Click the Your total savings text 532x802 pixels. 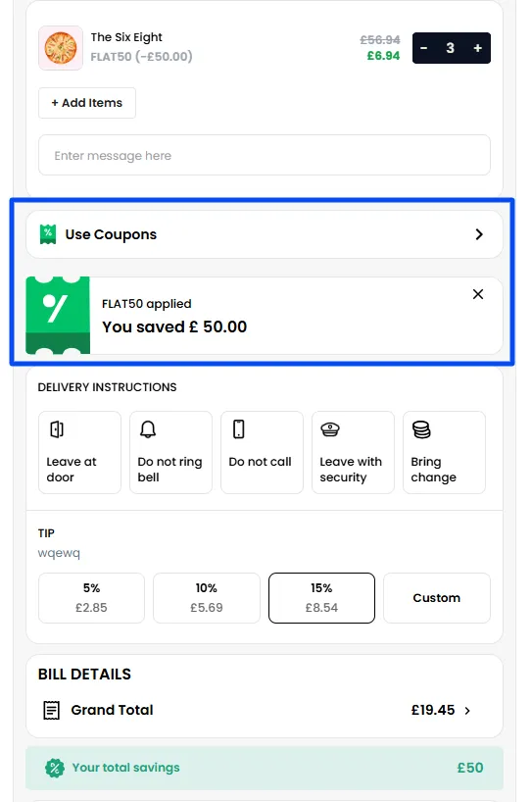pos(125,768)
